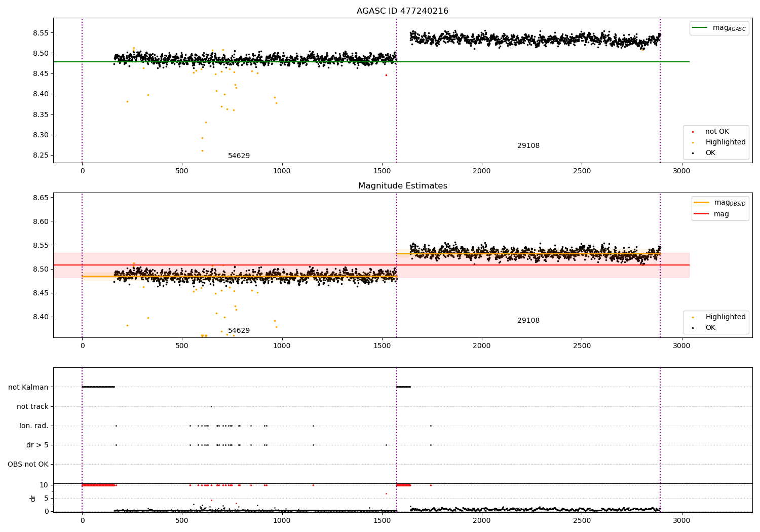The height and width of the screenshot is (532, 760).
Task: Click "29108" annotation in AGASC ID plot
Action: coord(528,146)
